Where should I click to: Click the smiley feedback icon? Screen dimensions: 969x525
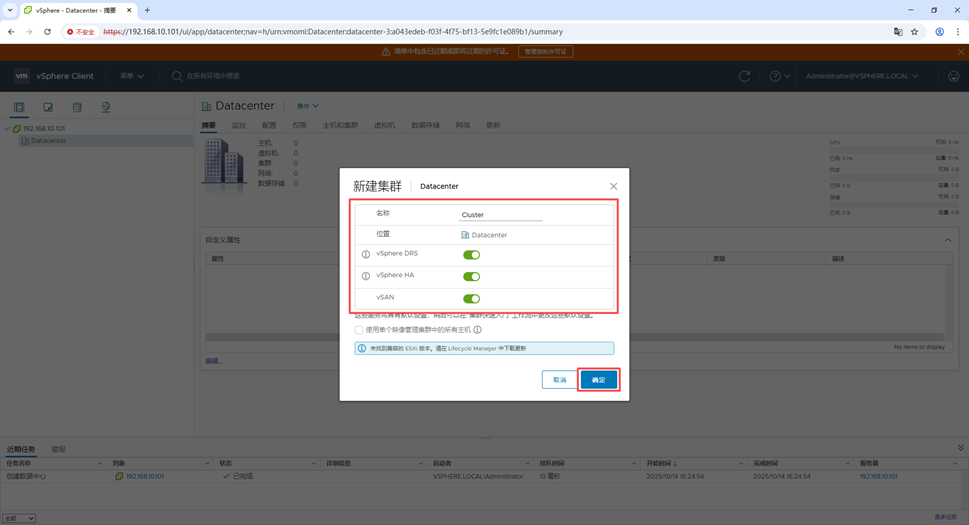click(x=953, y=76)
